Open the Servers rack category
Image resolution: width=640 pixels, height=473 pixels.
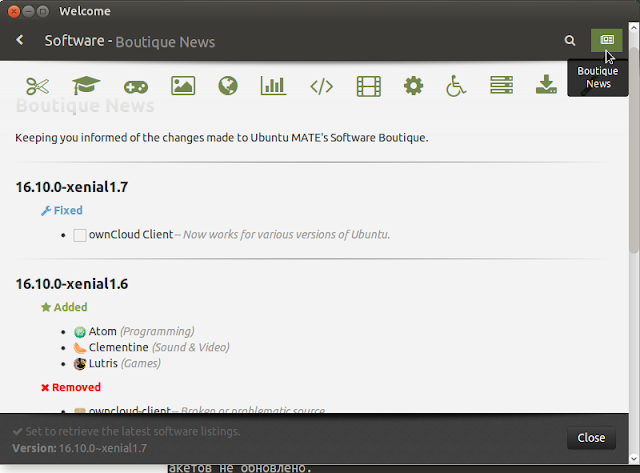pyautogui.click(x=501, y=85)
